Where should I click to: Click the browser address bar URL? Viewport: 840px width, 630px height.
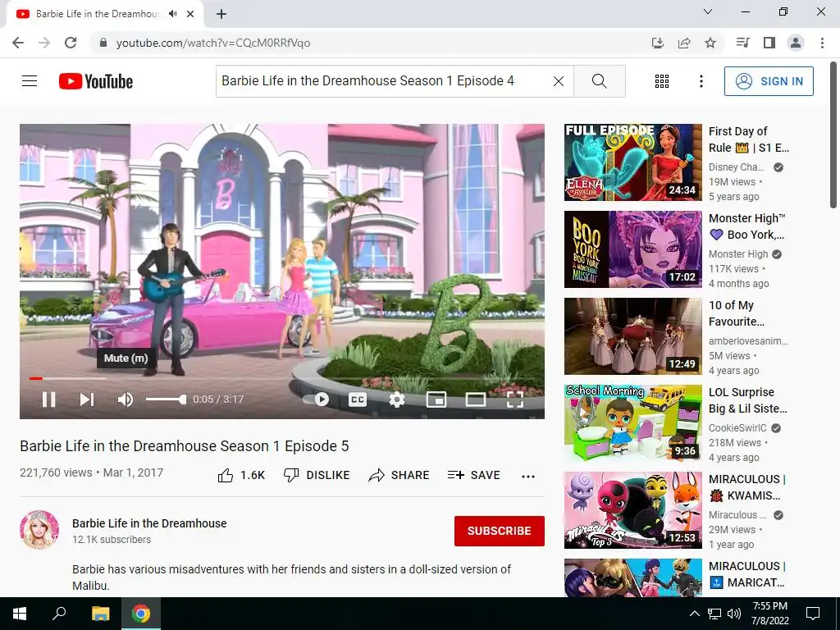point(213,43)
